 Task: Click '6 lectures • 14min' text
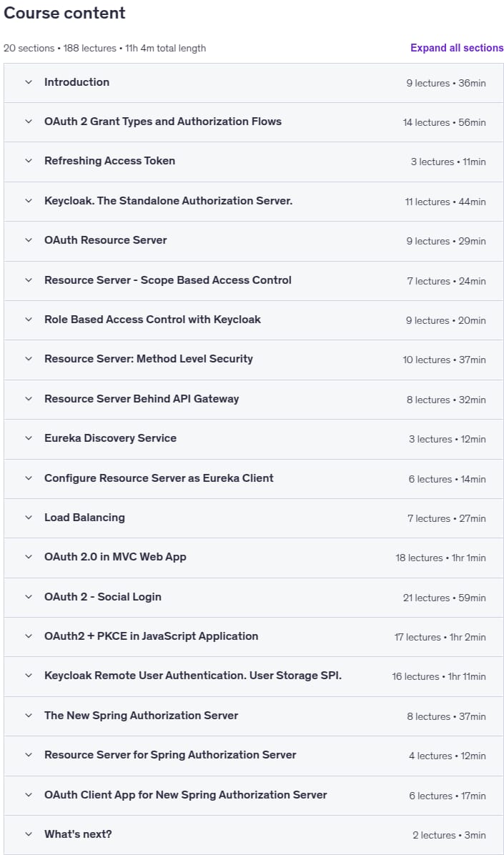(x=447, y=479)
